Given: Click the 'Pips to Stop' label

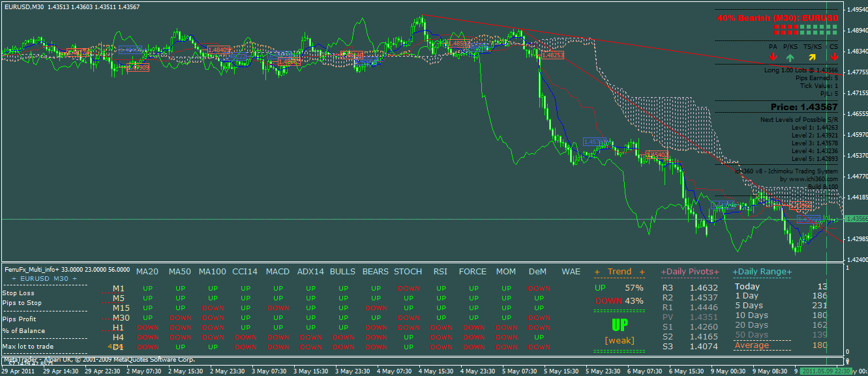Looking at the screenshot, I should coord(22,302).
